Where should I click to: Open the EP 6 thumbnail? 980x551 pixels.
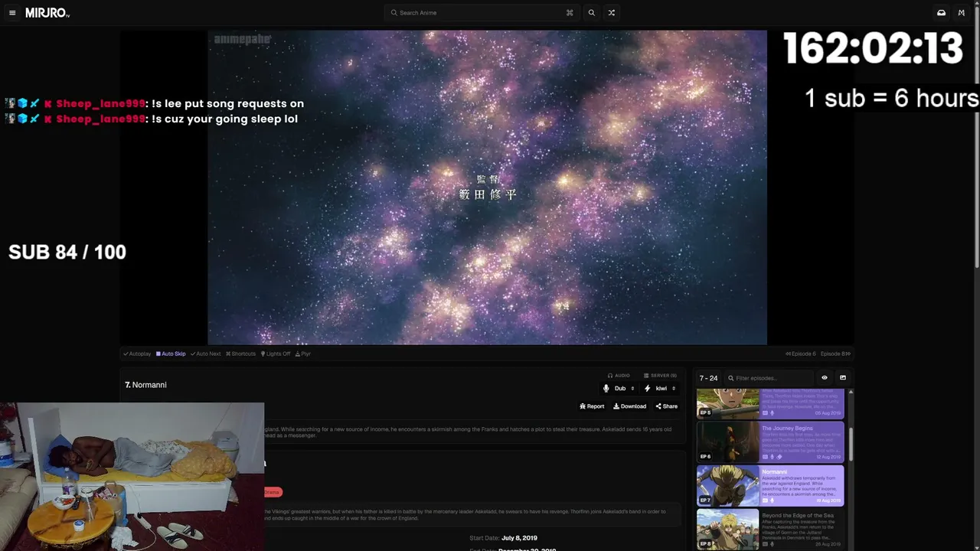click(x=727, y=442)
